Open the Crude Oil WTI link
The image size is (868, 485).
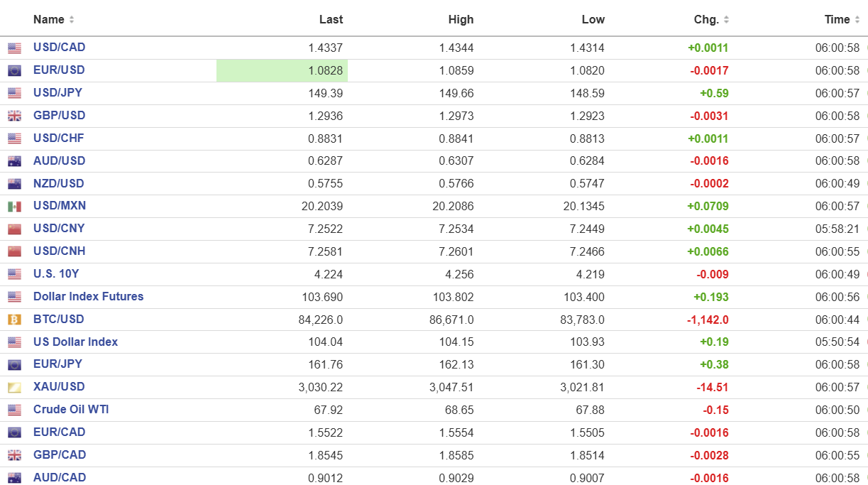click(71, 409)
